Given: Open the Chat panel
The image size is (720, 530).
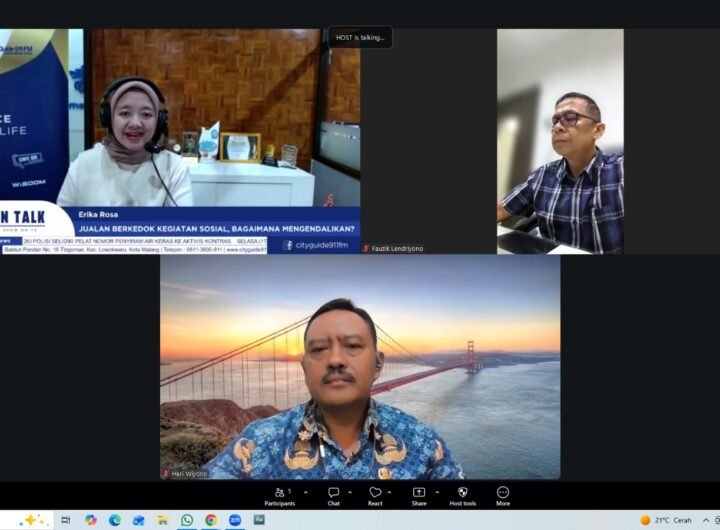Looking at the screenshot, I should pyautogui.click(x=334, y=495).
